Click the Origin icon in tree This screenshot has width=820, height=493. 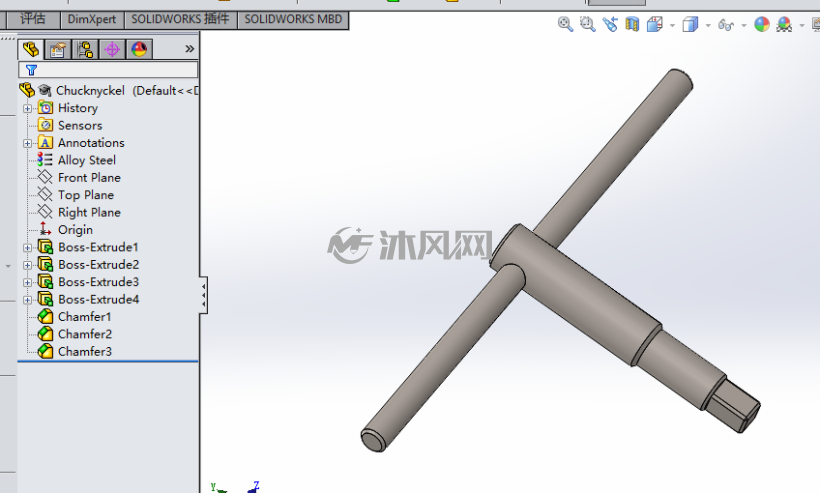coord(45,229)
